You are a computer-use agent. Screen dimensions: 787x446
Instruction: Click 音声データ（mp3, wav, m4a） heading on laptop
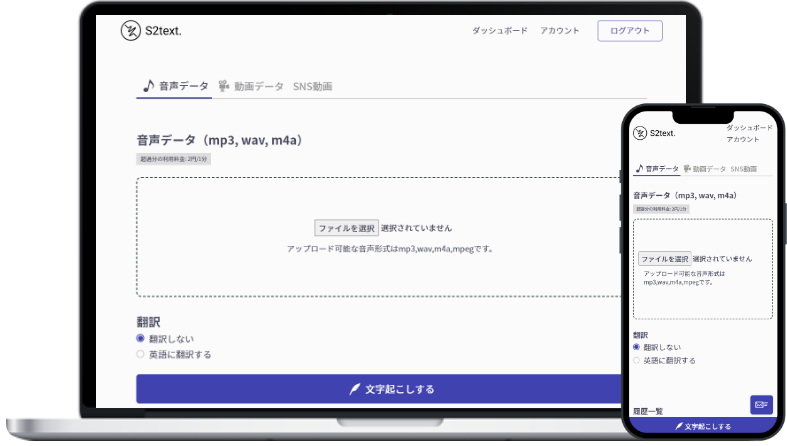pyautogui.click(x=221, y=140)
